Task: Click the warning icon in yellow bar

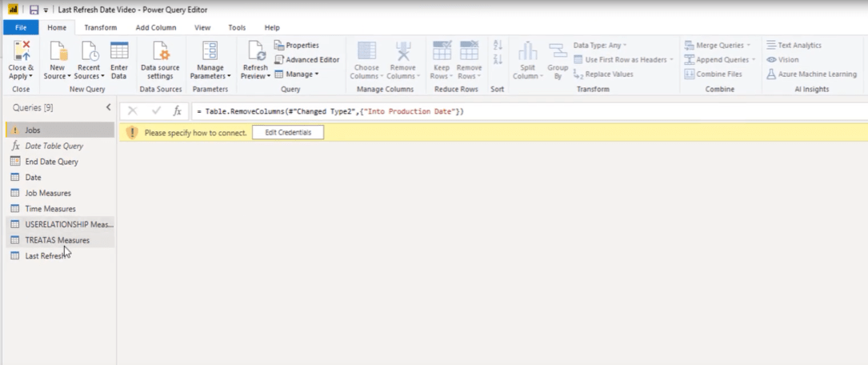Action: pyautogui.click(x=132, y=132)
